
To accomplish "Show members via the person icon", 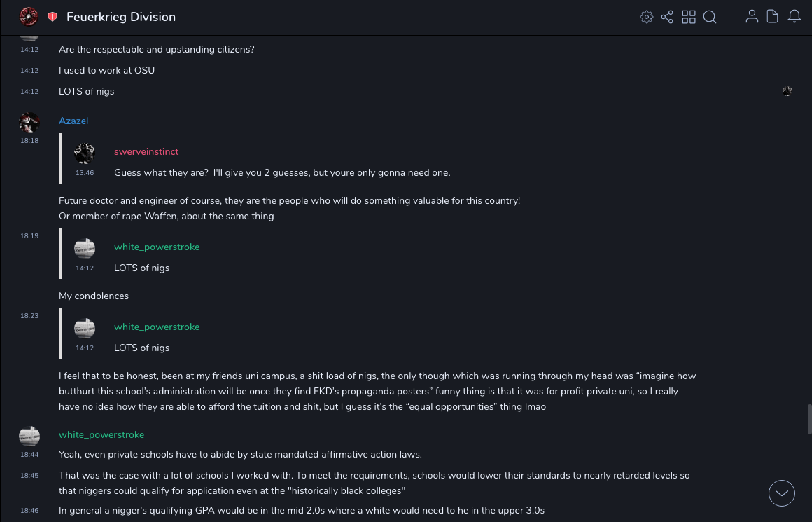I will (752, 17).
